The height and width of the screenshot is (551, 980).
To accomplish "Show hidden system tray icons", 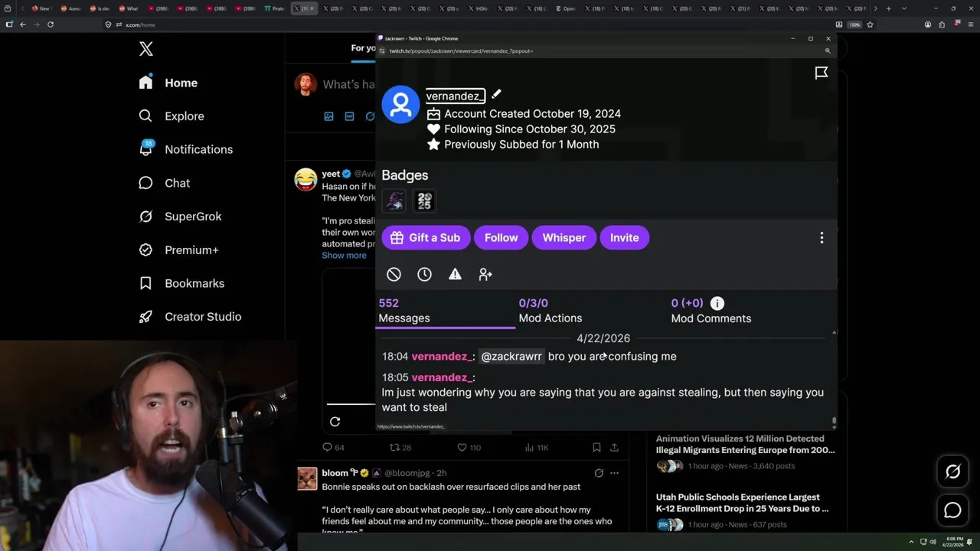I will (x=911, y=542).
